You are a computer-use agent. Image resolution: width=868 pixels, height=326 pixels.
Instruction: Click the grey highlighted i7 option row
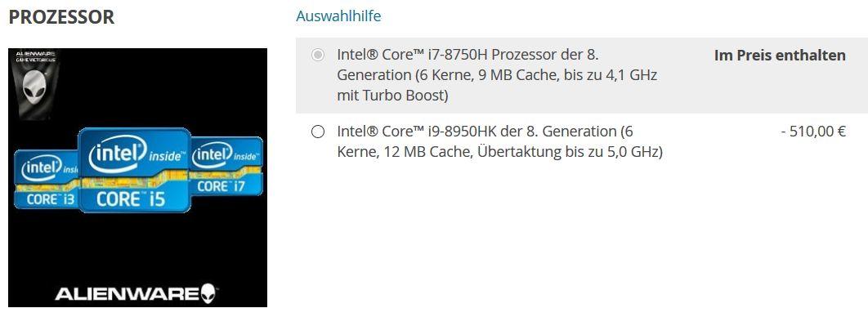click(582, 75)
